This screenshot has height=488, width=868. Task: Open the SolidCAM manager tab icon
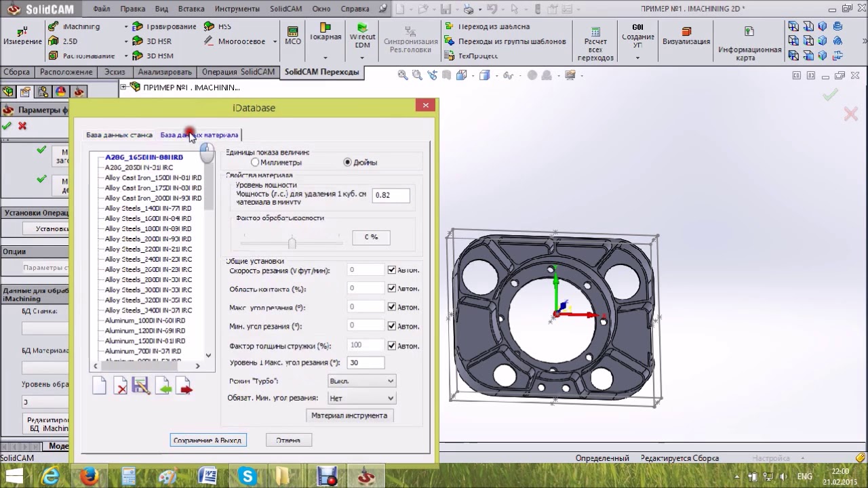[x=79, y=92]
